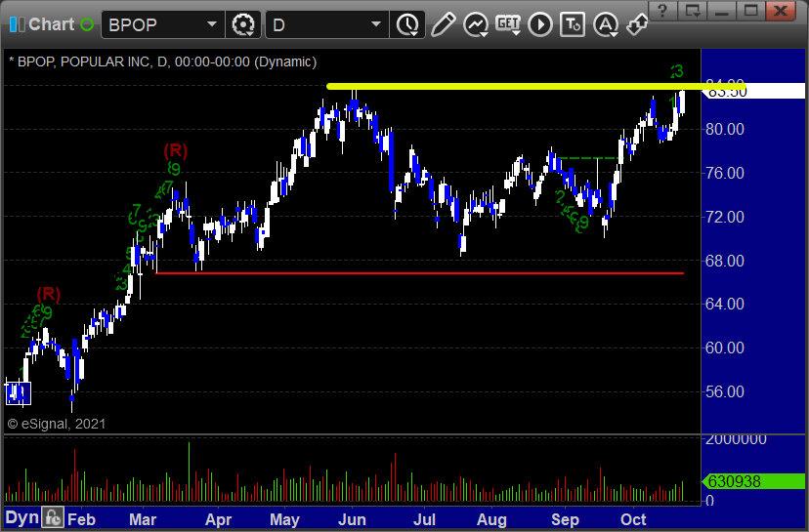The image size is (809, 532).
Task: Click the Oct label on time axis
Action: tap(633, 519)
